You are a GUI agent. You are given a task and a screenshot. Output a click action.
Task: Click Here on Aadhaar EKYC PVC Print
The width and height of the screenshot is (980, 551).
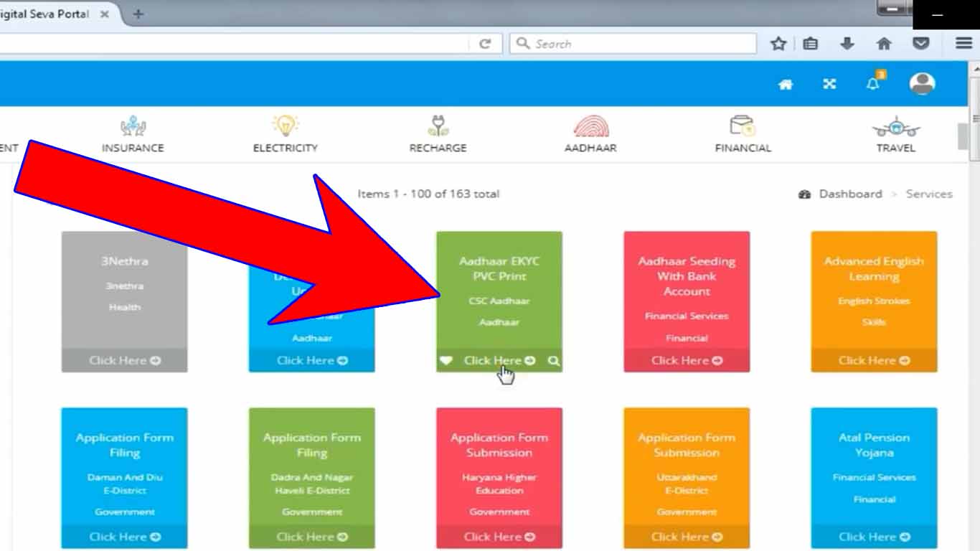499,360
